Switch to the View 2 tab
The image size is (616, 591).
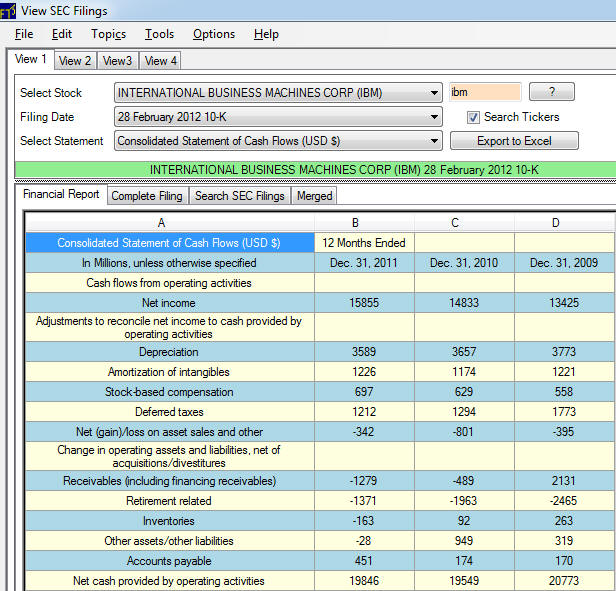75,61
